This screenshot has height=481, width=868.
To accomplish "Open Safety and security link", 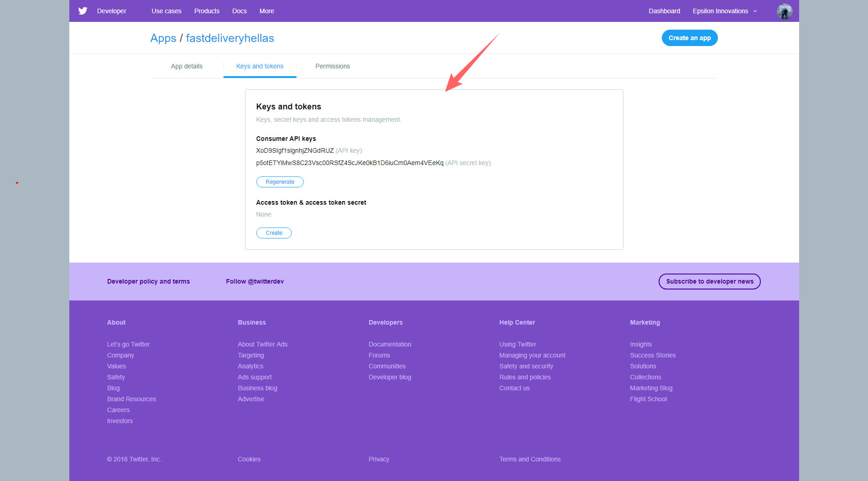I will (x=526, y=366).
